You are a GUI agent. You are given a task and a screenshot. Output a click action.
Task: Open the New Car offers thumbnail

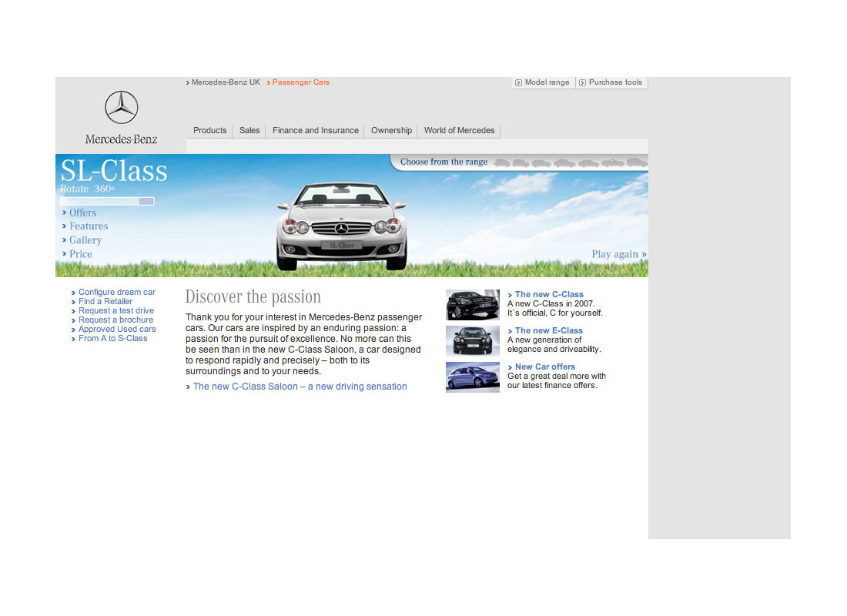pyautogui.click(x=472, y=377)
